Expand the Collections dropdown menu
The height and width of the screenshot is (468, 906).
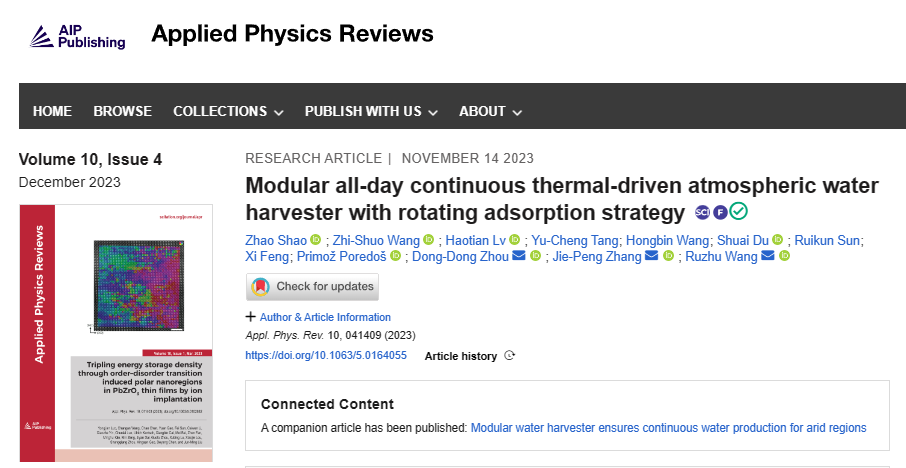(228, 112)
